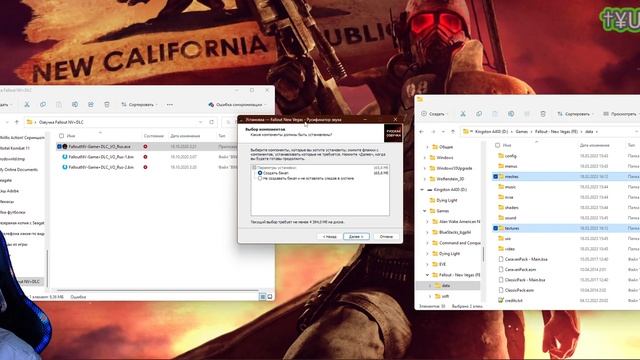Screen dimensions: 640x360
Task: Select the Создать бекап radio option
Action: (260, 173)
